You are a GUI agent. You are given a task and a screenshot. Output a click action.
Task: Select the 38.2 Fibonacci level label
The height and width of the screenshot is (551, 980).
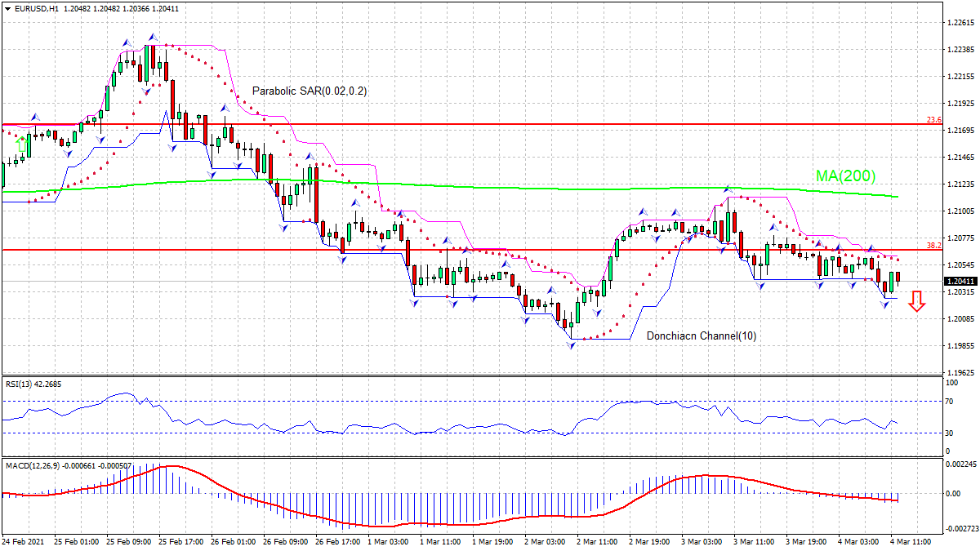(x=933, y=245)
